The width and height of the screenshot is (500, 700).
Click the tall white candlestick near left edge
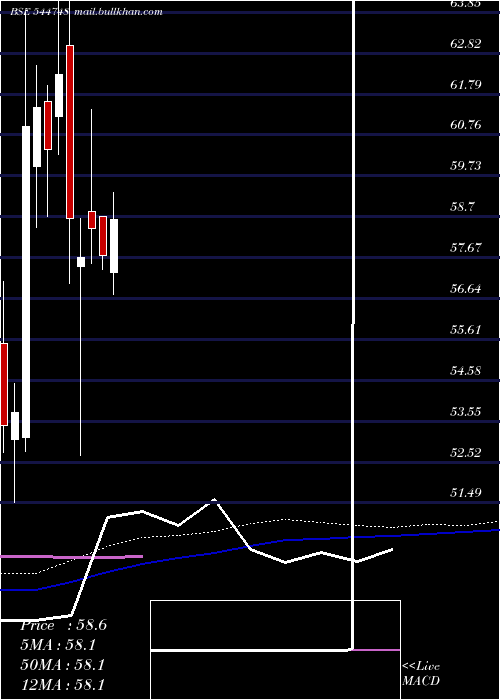coord(26,282)
